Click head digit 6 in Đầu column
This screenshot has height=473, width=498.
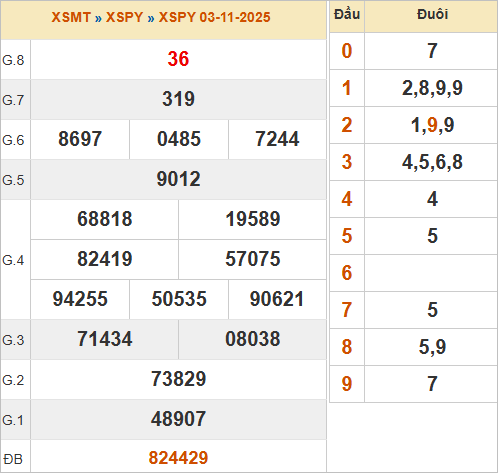(x=347, y=273)
